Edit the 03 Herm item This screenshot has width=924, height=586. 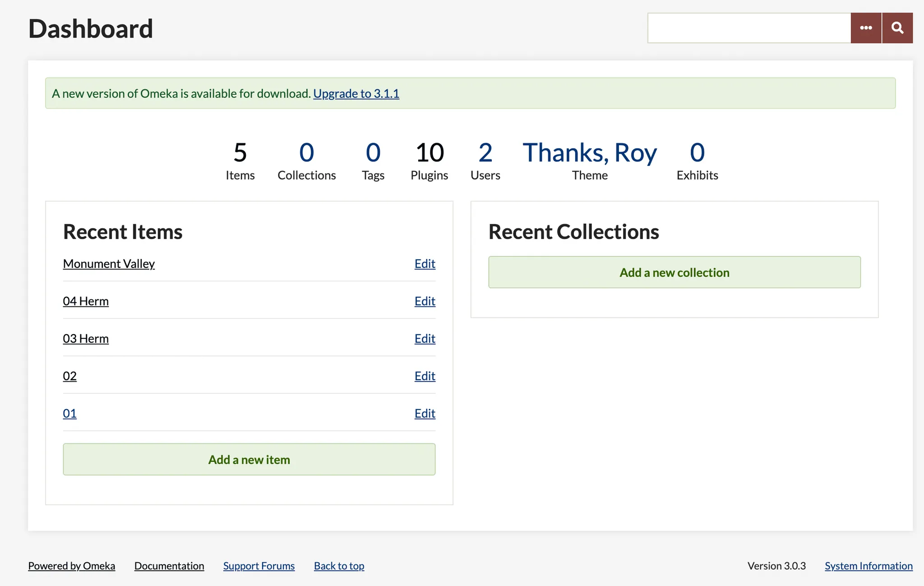(x=425, y=338)
